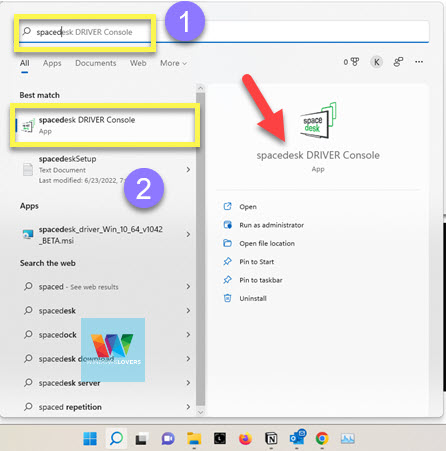Expand the More filter dropdown

click(x=173, y=63)
